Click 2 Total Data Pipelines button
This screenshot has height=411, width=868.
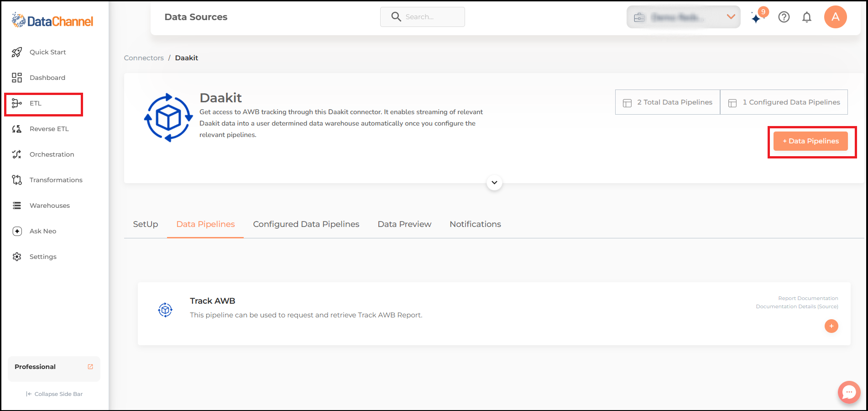point(668,102)
